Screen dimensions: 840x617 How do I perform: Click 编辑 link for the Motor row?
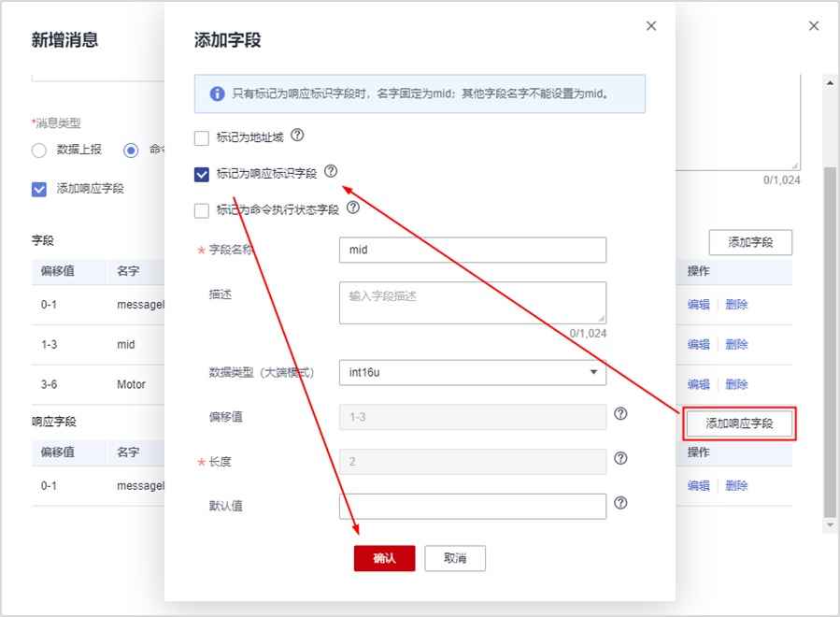698,384
